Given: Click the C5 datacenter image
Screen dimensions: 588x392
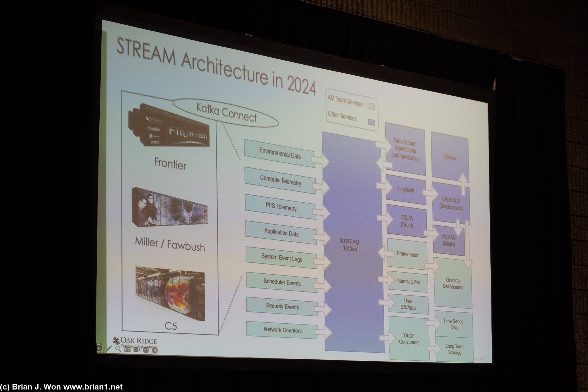Looking at the screenshot, I should [x=170, y=293].
